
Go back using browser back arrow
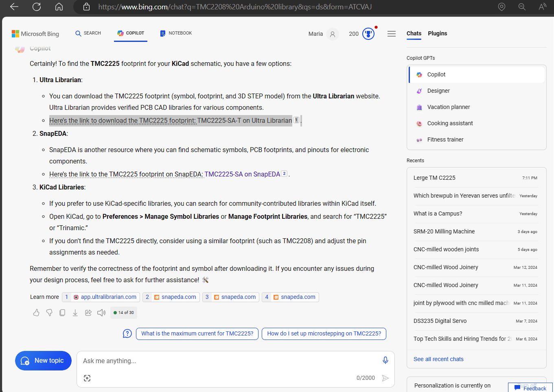tap(14, 7)
